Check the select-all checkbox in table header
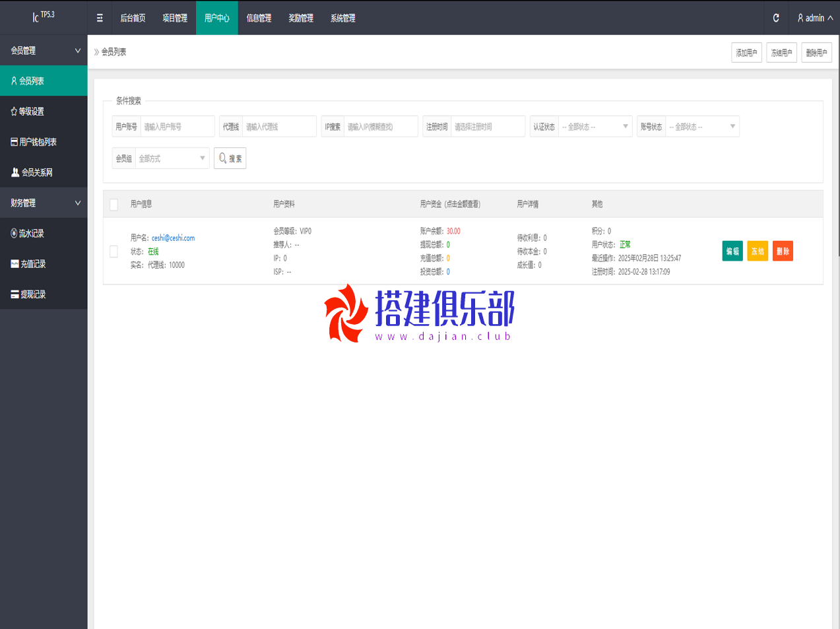The image size is (840, 629). [x=113, y=205]
